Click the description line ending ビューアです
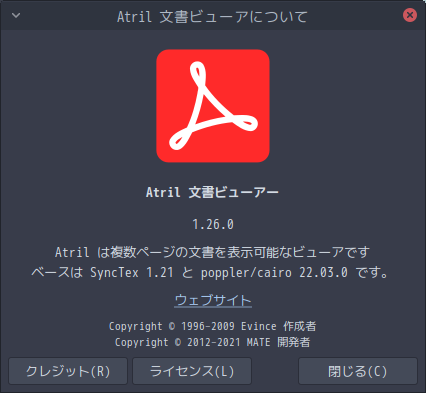 click(x=213, y=252)
